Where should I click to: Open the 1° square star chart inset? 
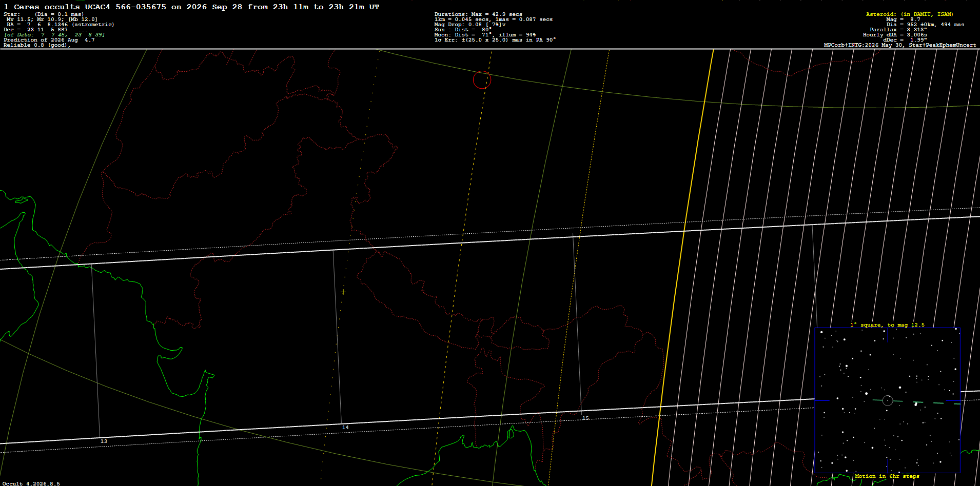coord(887,400)
